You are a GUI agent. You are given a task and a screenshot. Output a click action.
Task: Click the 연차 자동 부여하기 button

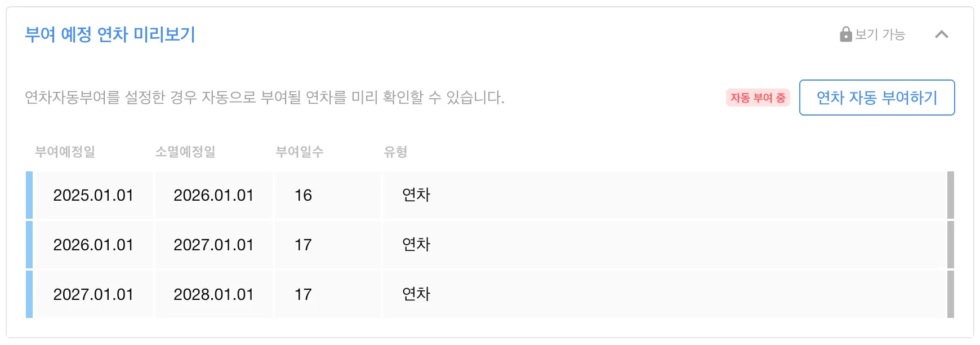pos(877,98)
